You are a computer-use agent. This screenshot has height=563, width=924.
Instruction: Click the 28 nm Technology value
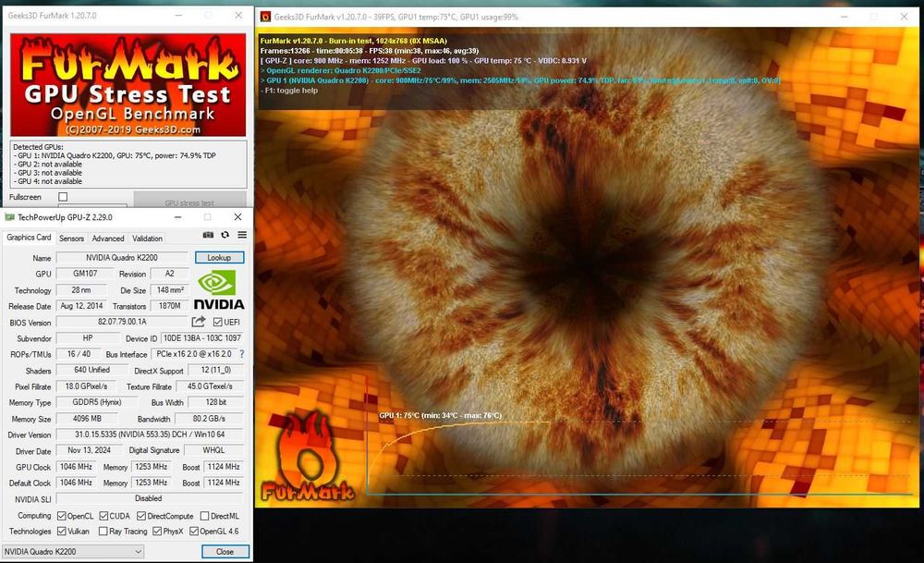(81, 290)
